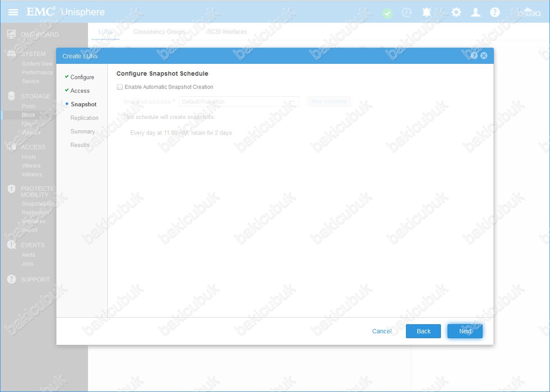
Task: Click the Access section icon in sidebar
Action: point(12,147)
